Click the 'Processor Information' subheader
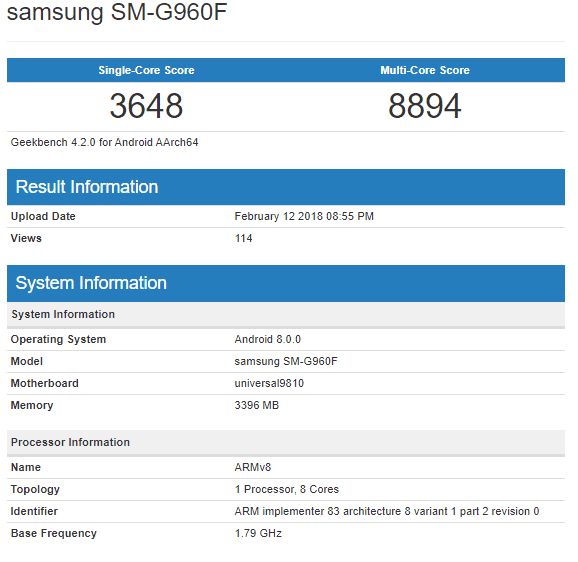This screenshot has width=578, height=562. tap(286, 443)
